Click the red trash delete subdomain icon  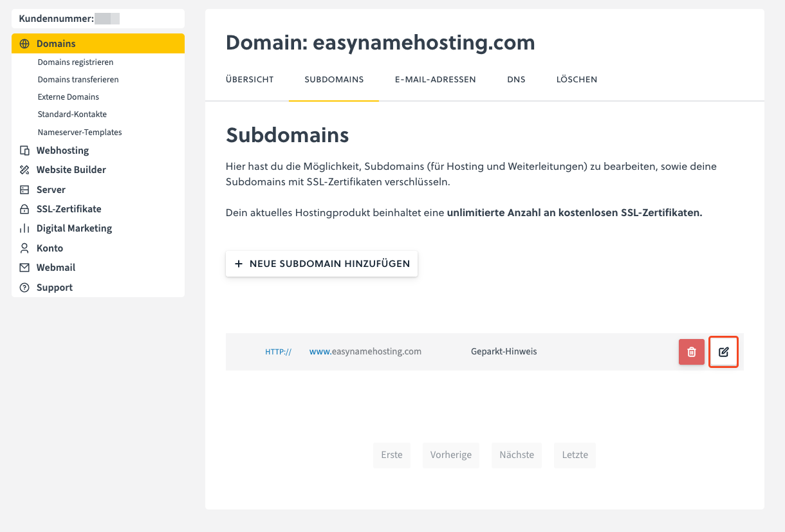pos(691,352)
